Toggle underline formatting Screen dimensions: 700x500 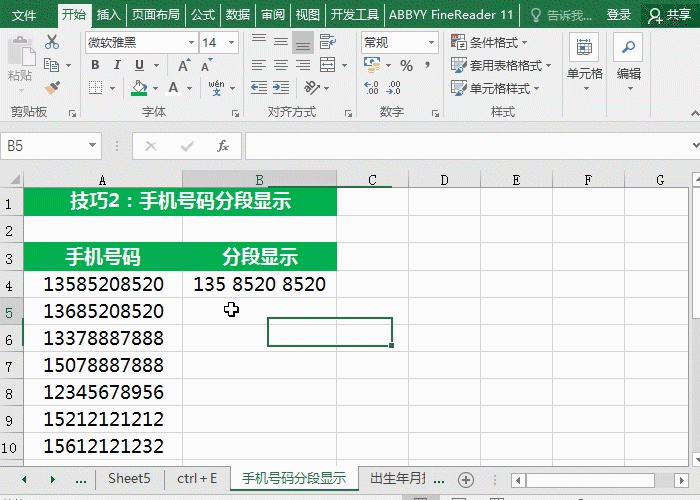(x=139, y=66)
